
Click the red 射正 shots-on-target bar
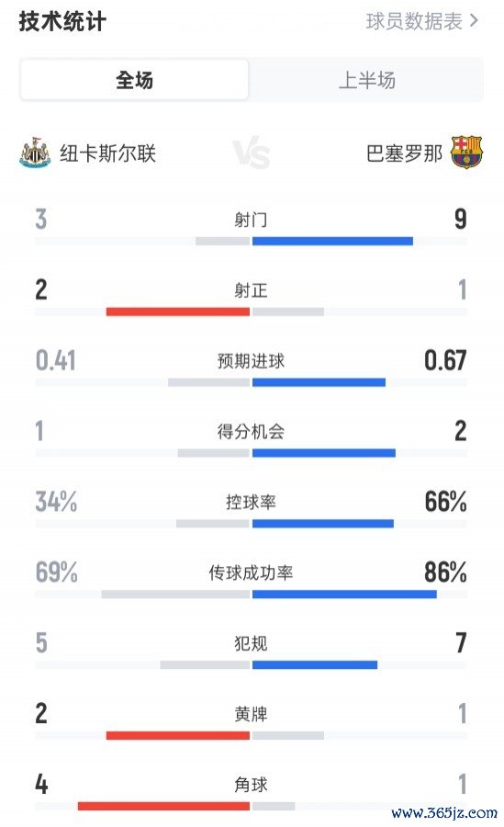coord(178,312)
